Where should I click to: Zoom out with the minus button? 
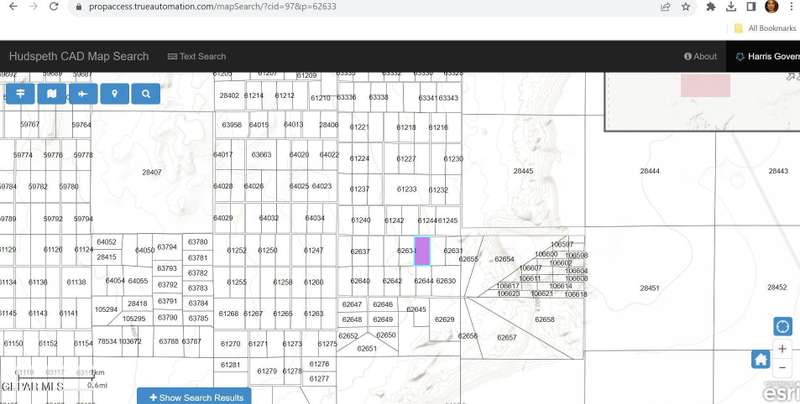point(782,369)
